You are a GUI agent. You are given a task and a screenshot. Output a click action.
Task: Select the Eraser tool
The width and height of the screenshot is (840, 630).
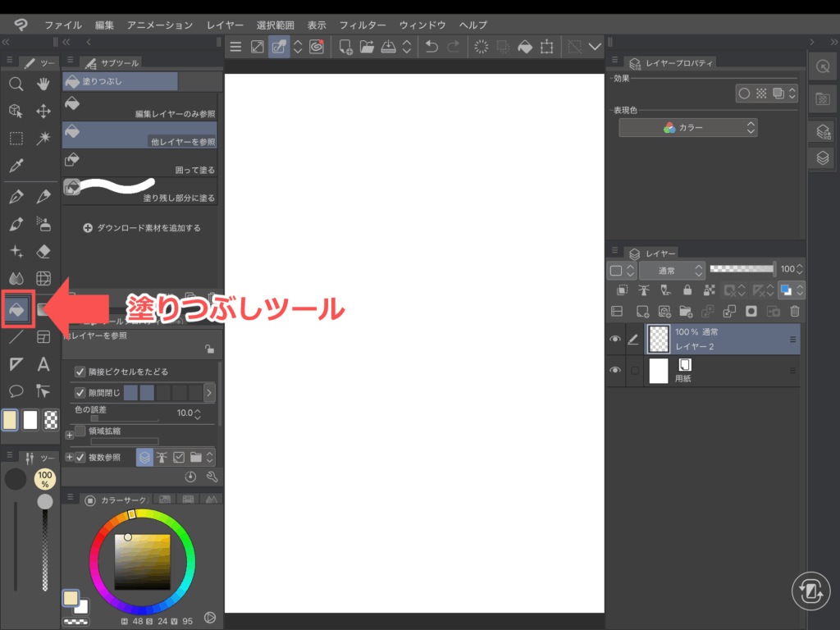click(44, 251)
